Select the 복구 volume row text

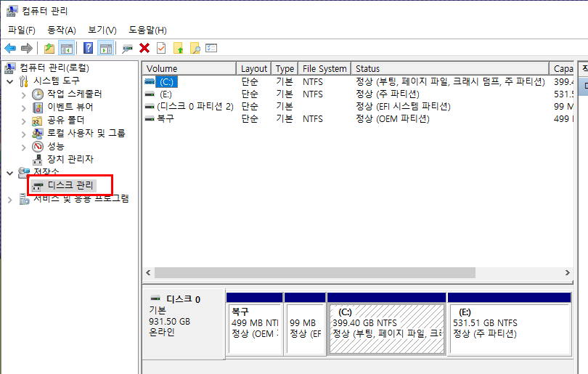[x=166, y=118]
